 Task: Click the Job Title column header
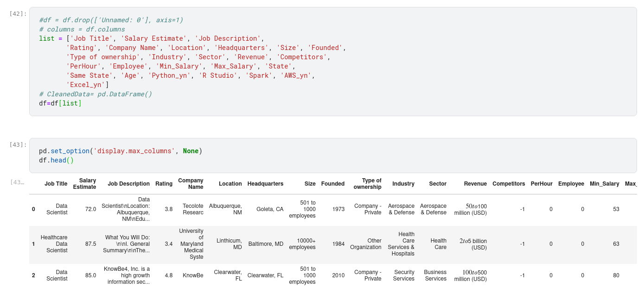coord(56,184)
